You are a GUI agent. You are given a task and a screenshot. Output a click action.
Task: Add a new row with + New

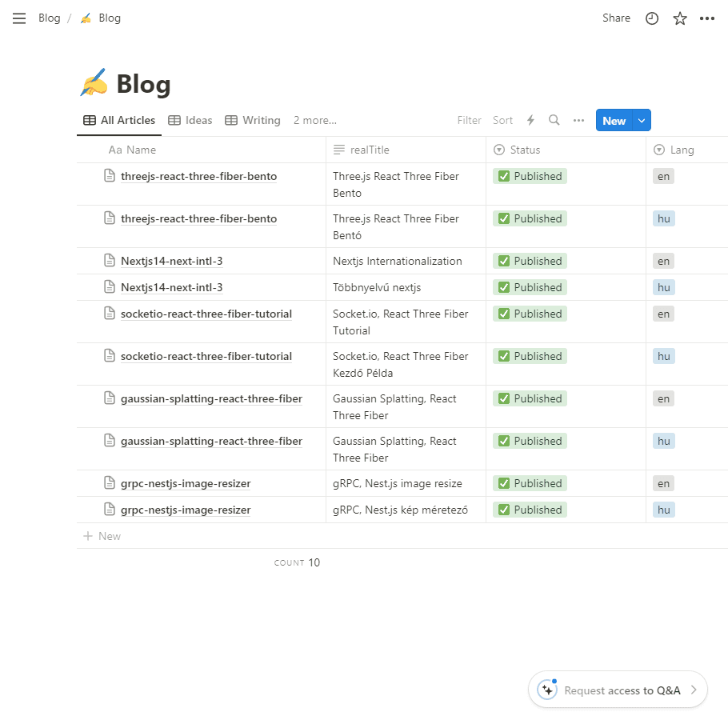tap(102, 536)
